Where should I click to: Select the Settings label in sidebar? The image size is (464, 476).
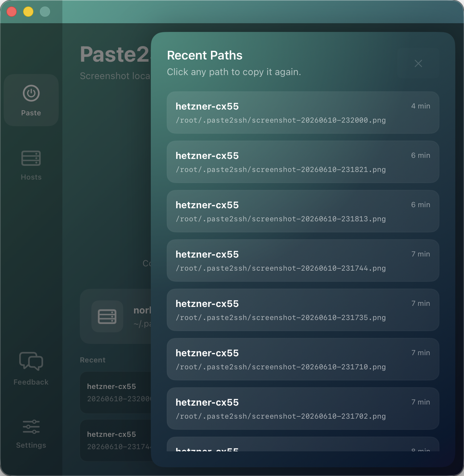[x=31, y=445]
